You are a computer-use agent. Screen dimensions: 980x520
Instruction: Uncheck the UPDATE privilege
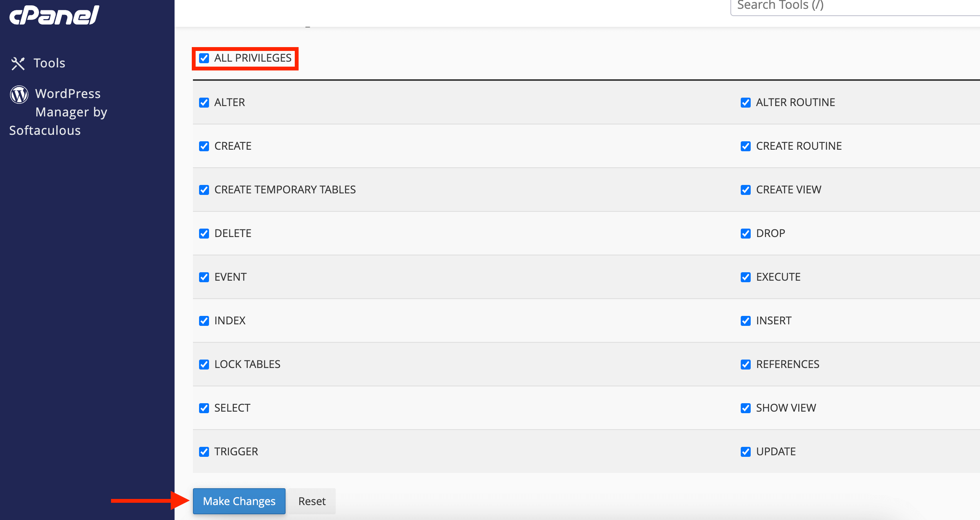click(x=745, y=452)
